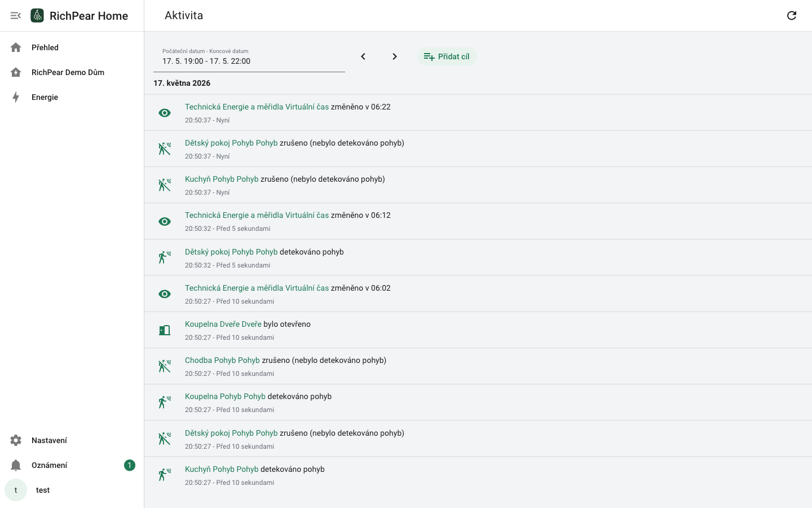
Task: Click the date heading 17. května 2026
Action: (x=182, y=83)
